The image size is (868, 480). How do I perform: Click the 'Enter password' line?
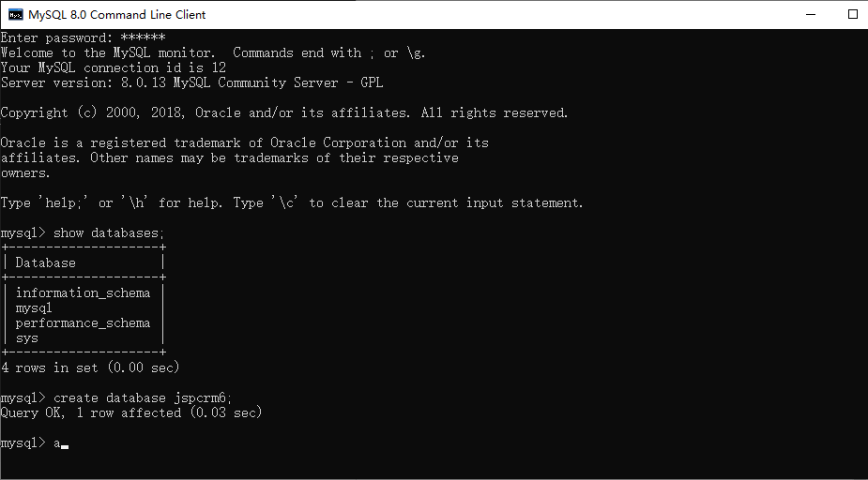point(83,37)
